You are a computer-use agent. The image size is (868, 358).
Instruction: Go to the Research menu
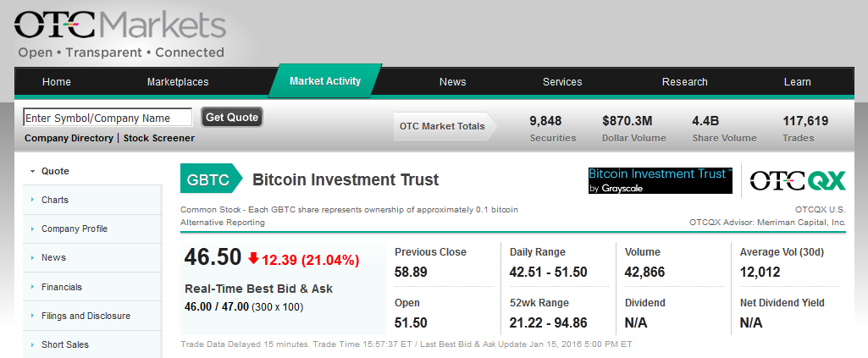tap(685, 82)
